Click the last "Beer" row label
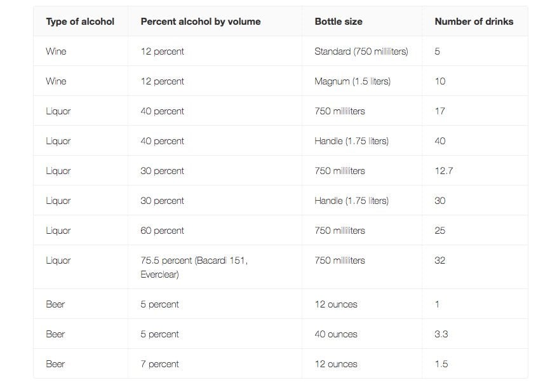The height and width of the screenshot is (392, 550). point(55,364)
